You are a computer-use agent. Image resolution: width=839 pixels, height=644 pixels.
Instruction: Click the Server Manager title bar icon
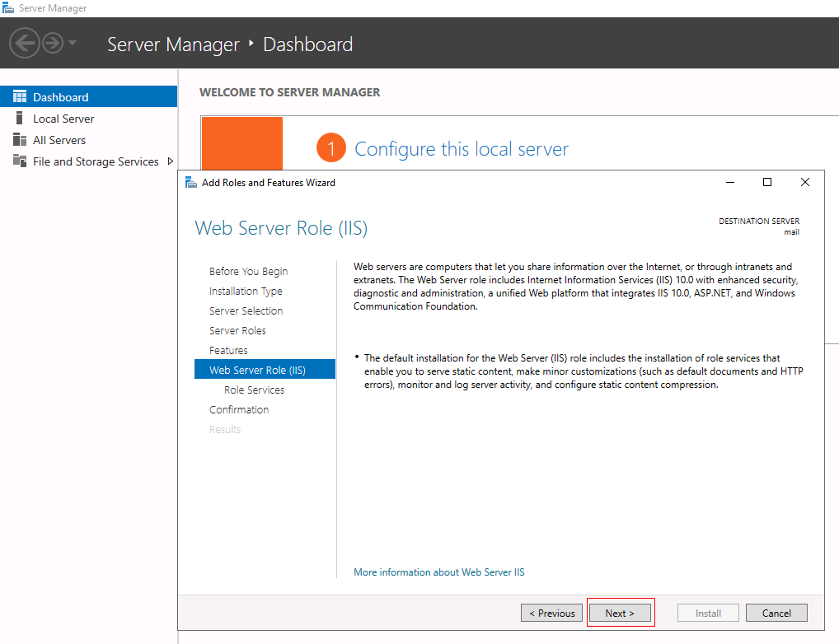(8, 8)
